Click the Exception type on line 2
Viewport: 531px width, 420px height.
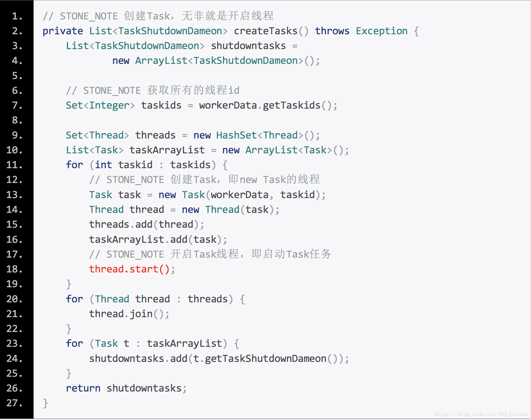[x=382, y=31]
